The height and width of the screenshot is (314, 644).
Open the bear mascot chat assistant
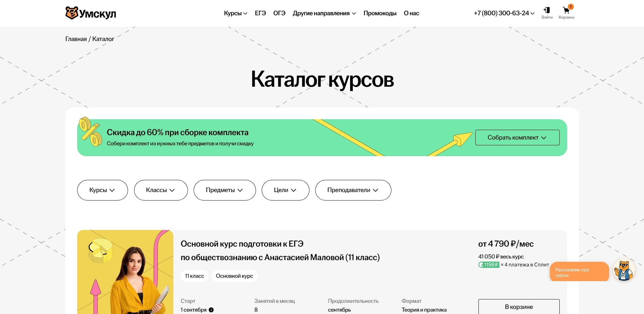coord(624,270)
